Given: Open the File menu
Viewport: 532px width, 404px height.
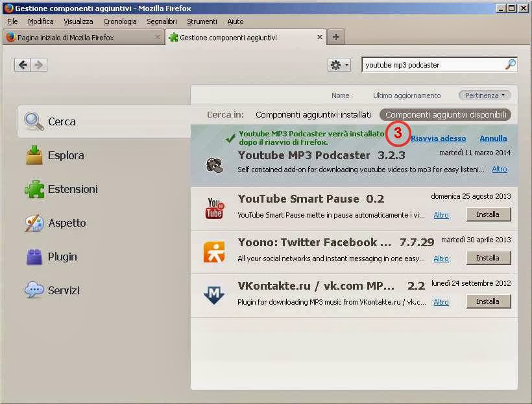Looking at the screenshot, I should pos(12,21).
